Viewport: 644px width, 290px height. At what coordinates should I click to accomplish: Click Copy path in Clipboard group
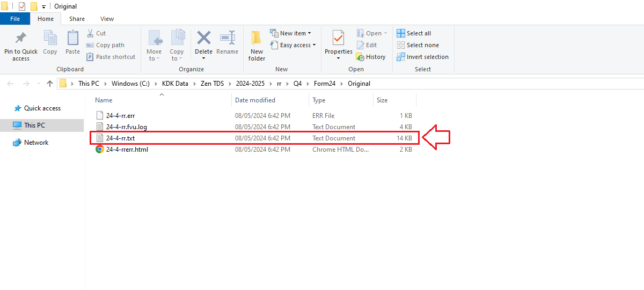click(105, 45)
